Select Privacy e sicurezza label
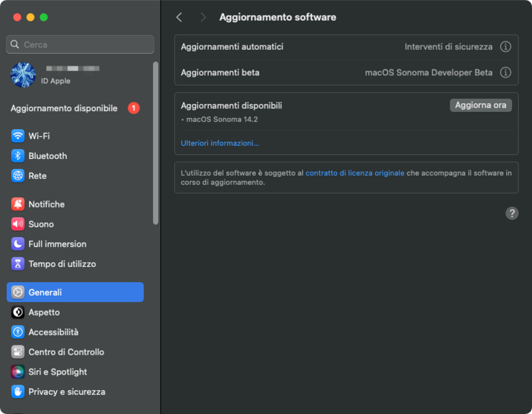 tap(67, 391)
